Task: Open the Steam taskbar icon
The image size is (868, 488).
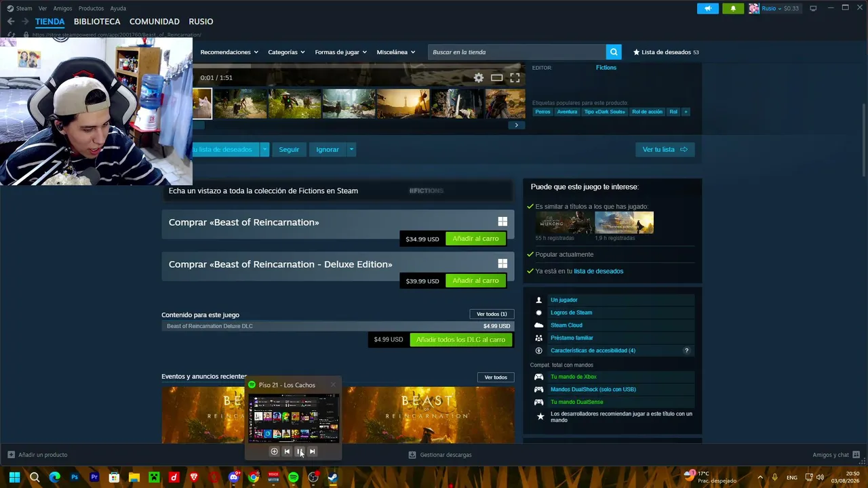Action: tap(332, 477)
